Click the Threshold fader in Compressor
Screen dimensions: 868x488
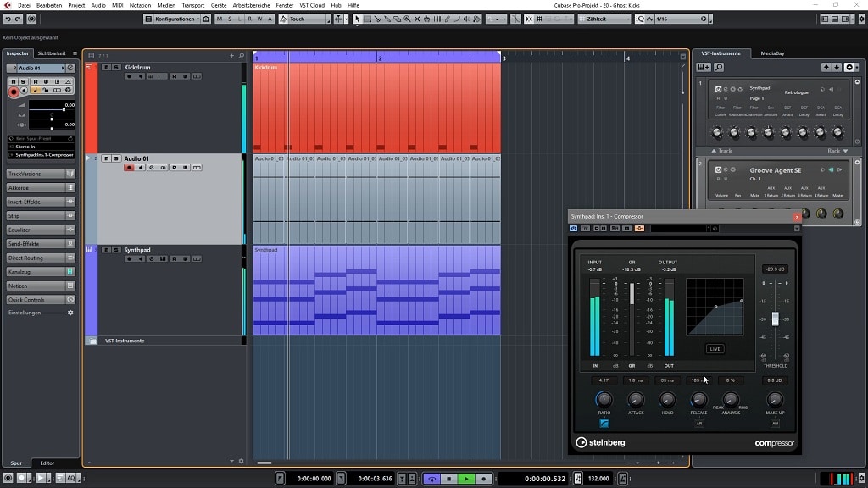(775, 319)
